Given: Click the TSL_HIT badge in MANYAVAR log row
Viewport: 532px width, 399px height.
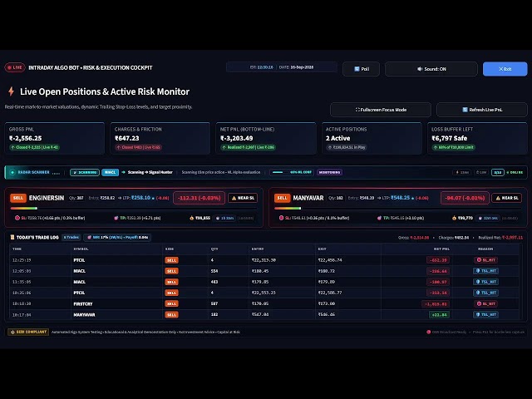Looking at the screenshot, I should (x=485, y=314).
